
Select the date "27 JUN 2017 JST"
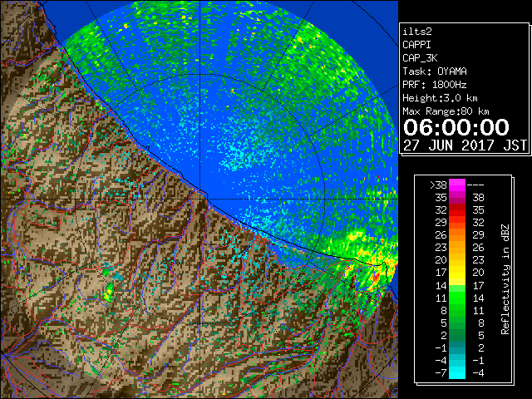[465, 145]
